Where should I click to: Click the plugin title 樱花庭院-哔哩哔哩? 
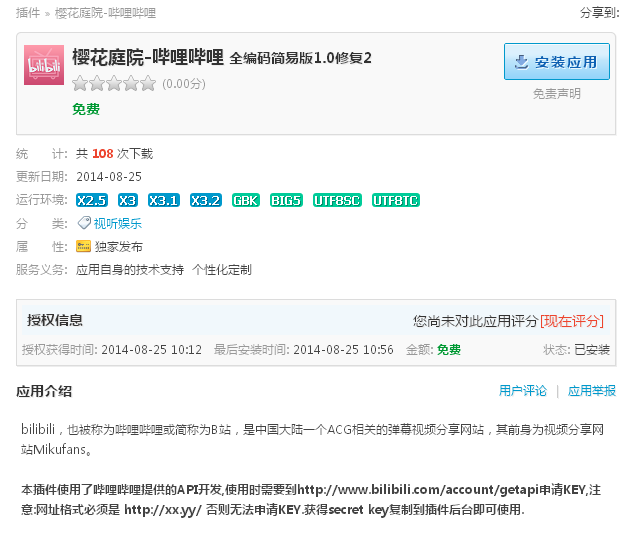click(x=148, y=57)
